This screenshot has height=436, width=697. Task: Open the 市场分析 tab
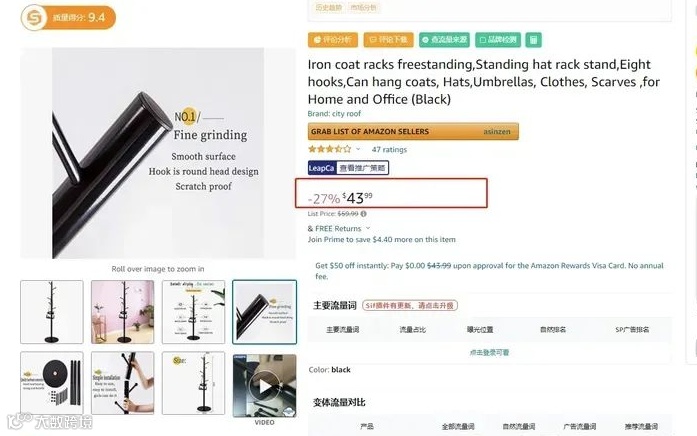point(364,8)
